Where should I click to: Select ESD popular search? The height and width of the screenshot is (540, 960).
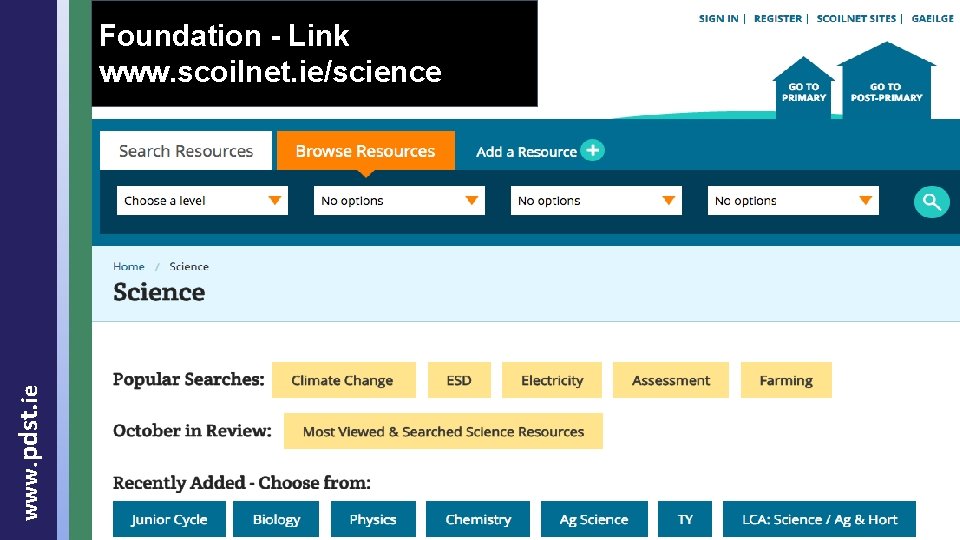[459, 380]
